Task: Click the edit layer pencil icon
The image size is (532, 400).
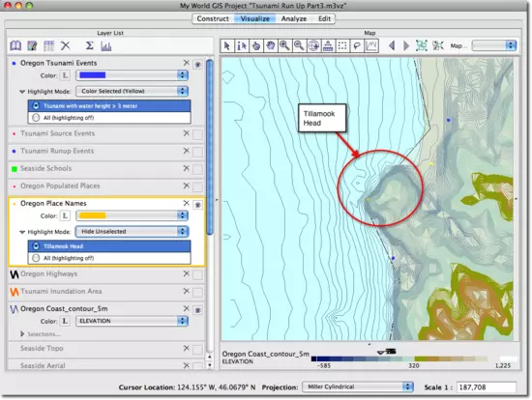Action: point(32,45)
